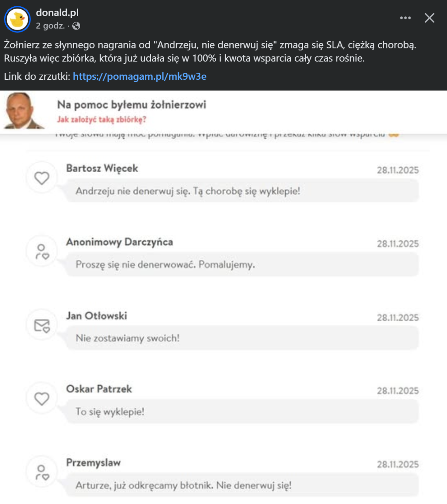This screenshot has width=447, height=504.
Task: Click the "To się wyklepie!" comment
Action: [110, 412]
